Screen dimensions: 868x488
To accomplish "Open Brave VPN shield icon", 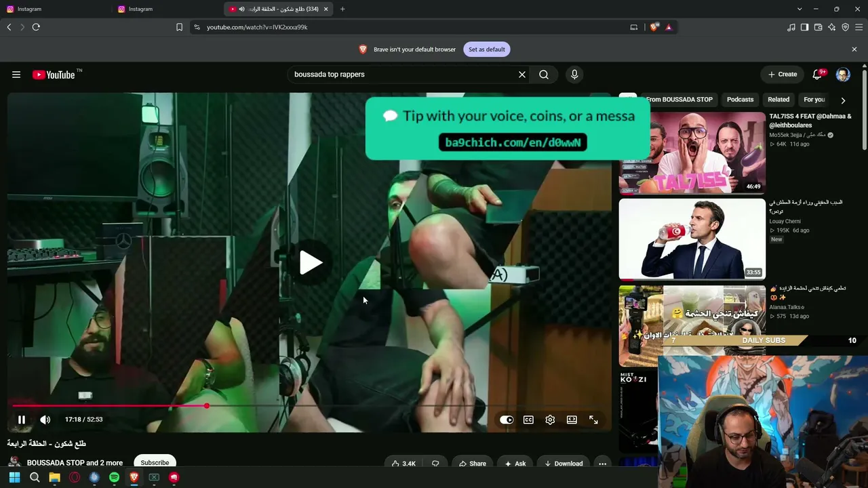I will tap(846, 27).
